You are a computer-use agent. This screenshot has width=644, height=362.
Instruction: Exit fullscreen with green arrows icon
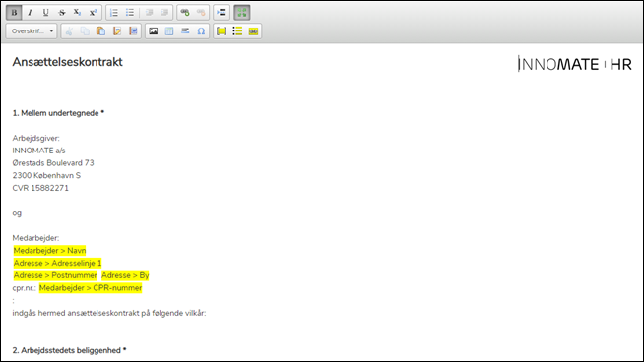242,13
